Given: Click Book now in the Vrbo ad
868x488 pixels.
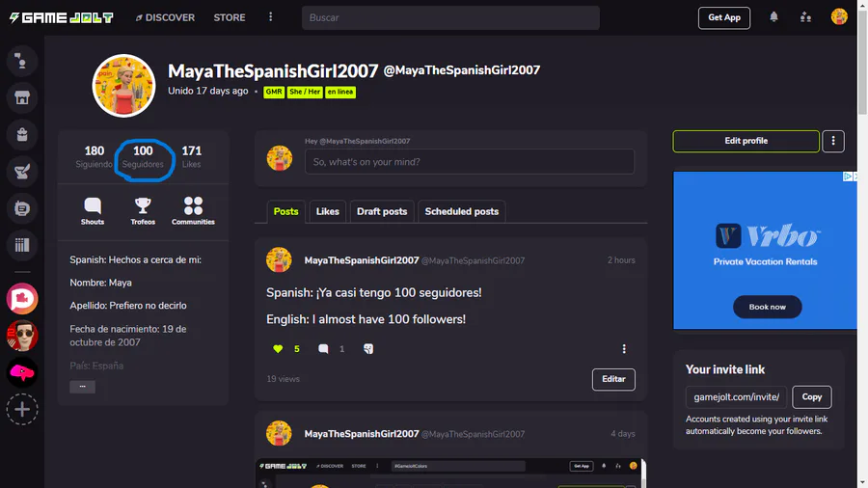Looking at the screenshot, I should [x=768, y=307].
